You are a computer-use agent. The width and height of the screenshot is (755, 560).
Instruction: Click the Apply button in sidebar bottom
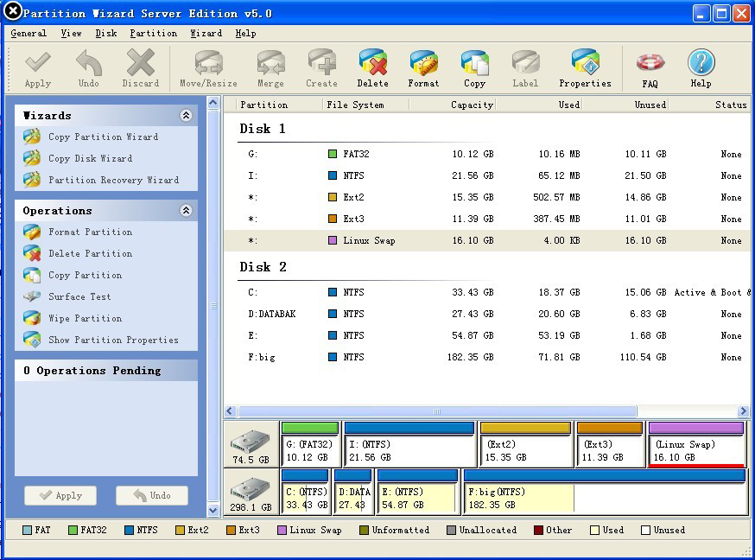pos(60,495)
